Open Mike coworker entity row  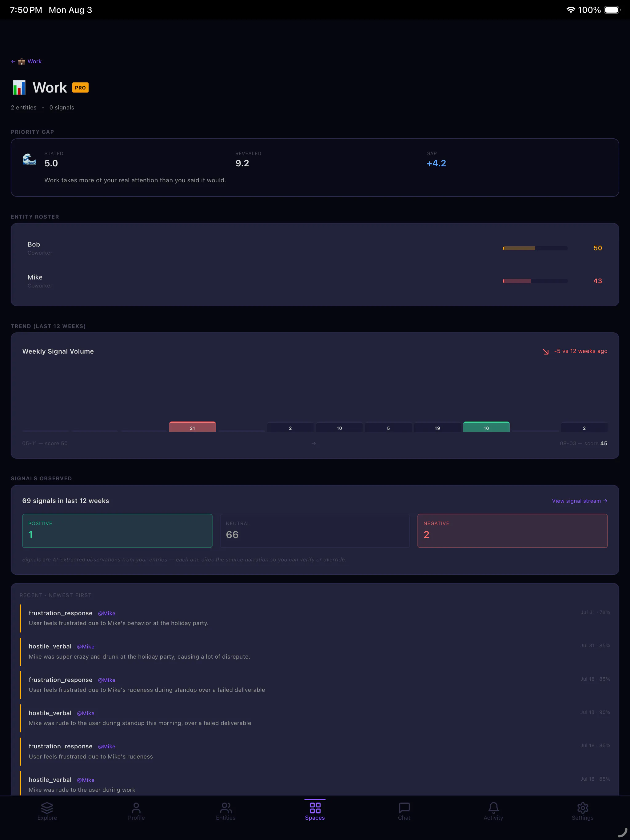(x=315, y=281)
